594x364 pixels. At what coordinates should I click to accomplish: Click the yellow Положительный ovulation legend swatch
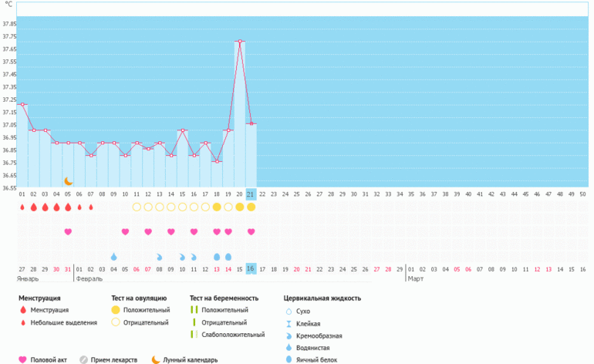(x=116, y=309)
